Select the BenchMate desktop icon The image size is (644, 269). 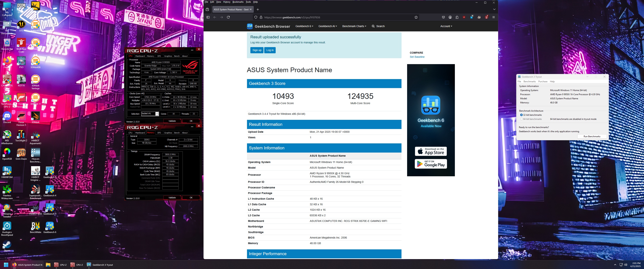[x=36, y=227]
